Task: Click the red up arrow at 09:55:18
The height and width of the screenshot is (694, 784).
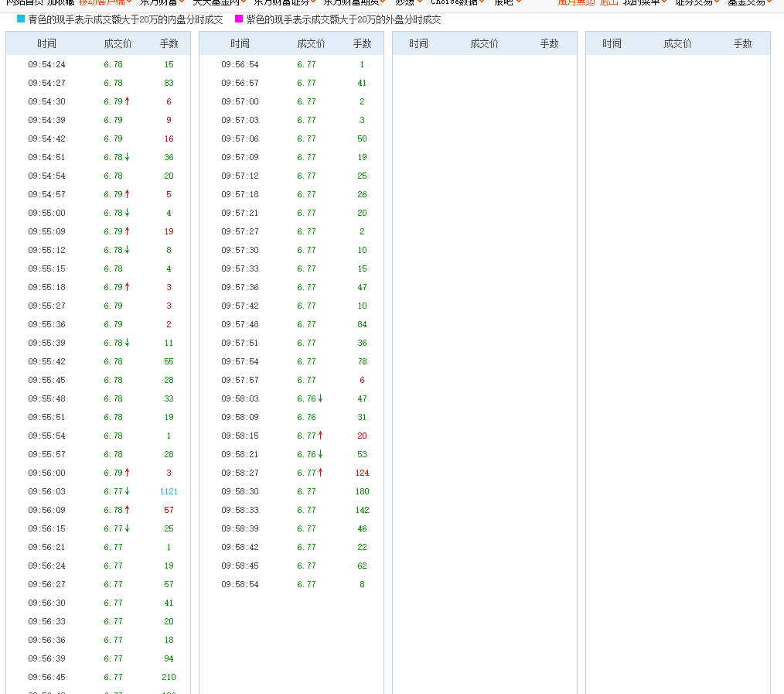Action: point(127,287)
